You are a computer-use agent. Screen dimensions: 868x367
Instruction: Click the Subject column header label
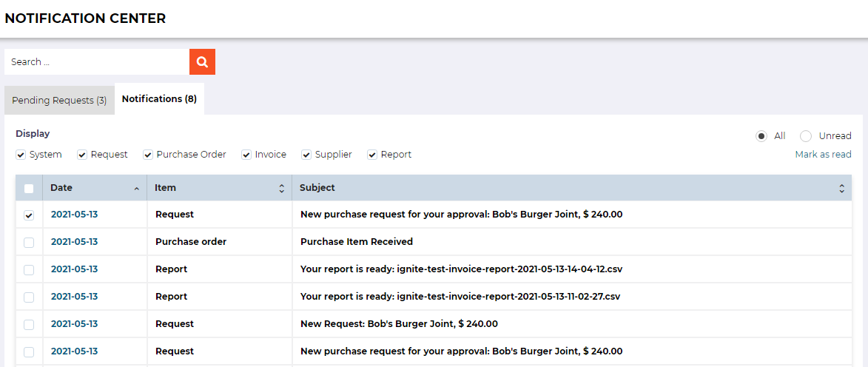[317, 188]
